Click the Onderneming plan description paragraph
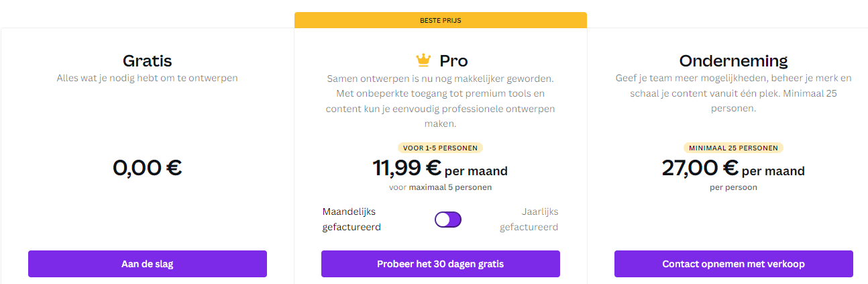The height and width of the screenshot is (284, 868). coord(734,93)
